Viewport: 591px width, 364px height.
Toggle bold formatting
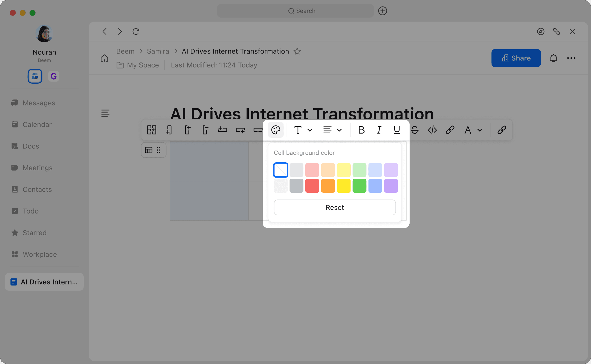point(361,130)
